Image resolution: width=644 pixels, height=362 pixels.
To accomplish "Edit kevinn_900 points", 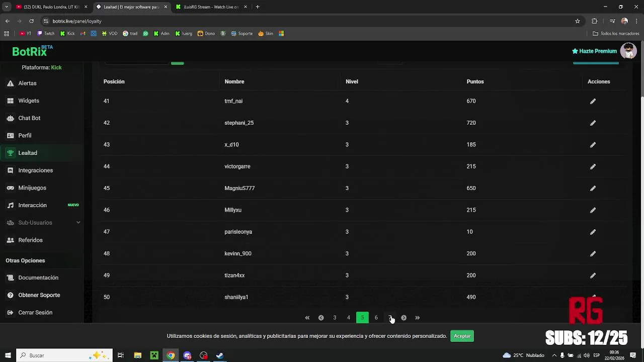I will tap(593, 253).
